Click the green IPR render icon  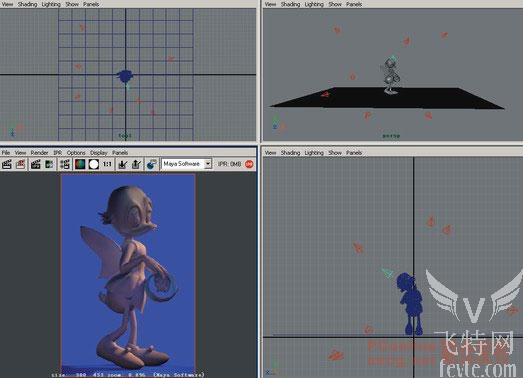(x=49, y=164)
